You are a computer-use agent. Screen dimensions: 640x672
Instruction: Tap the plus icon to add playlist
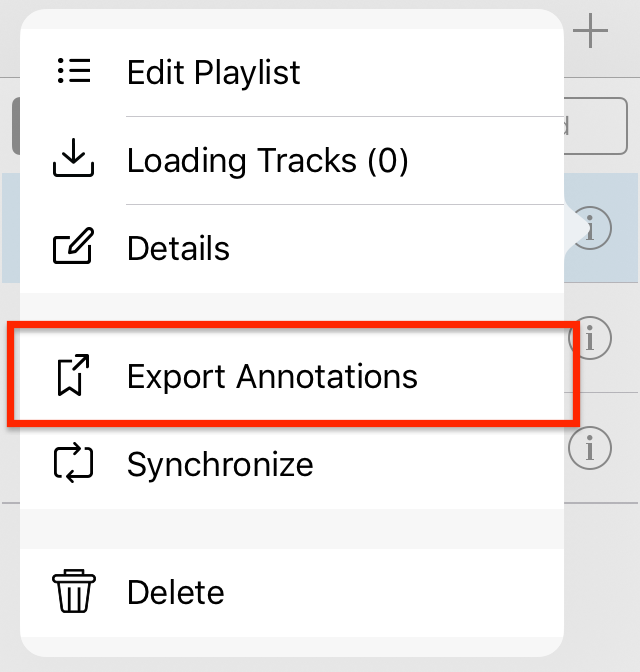(x=590, y=30)
